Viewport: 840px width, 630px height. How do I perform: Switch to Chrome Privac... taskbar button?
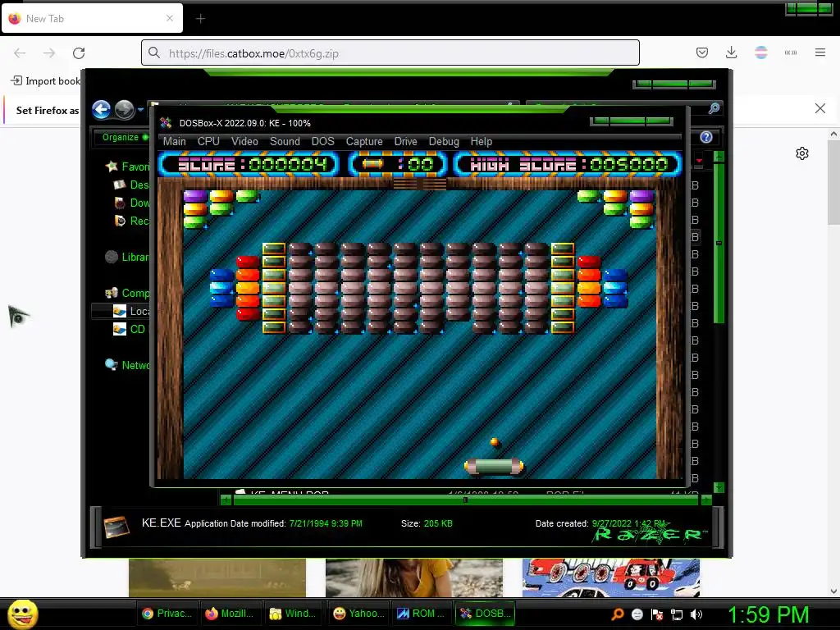(x=167, y=614)
